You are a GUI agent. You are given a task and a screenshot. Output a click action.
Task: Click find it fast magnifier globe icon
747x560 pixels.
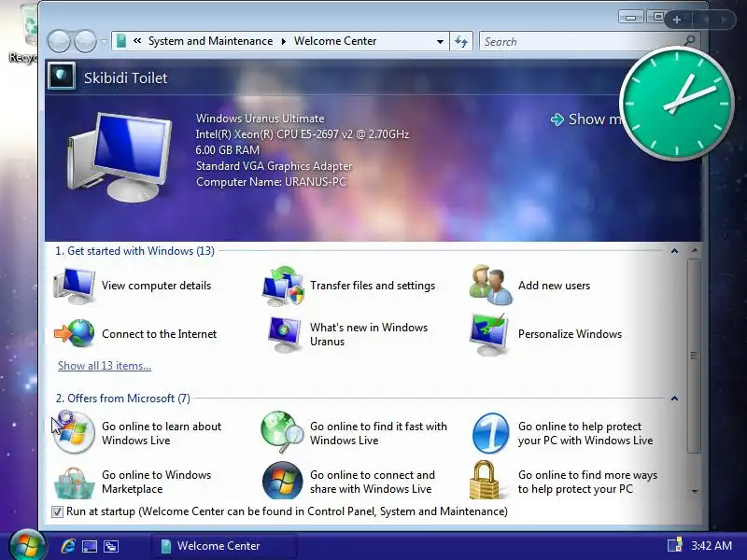pos(283,432)
